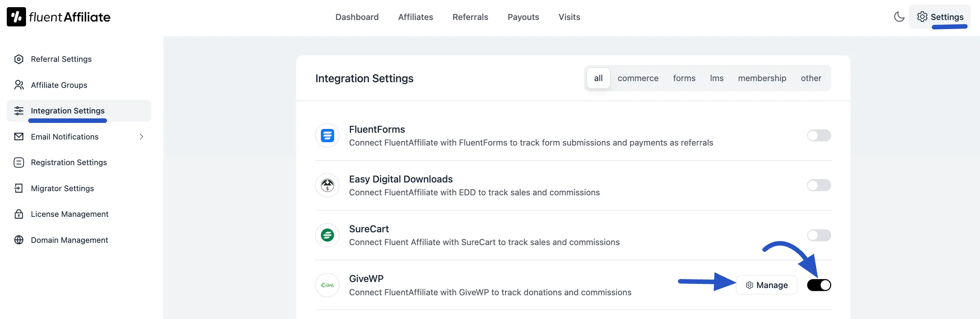Click the Referral Settings hexagon icon
Image resolution: width=980 pixels, height=319 pixels.
pyautogui.click(x=18, y=59)
